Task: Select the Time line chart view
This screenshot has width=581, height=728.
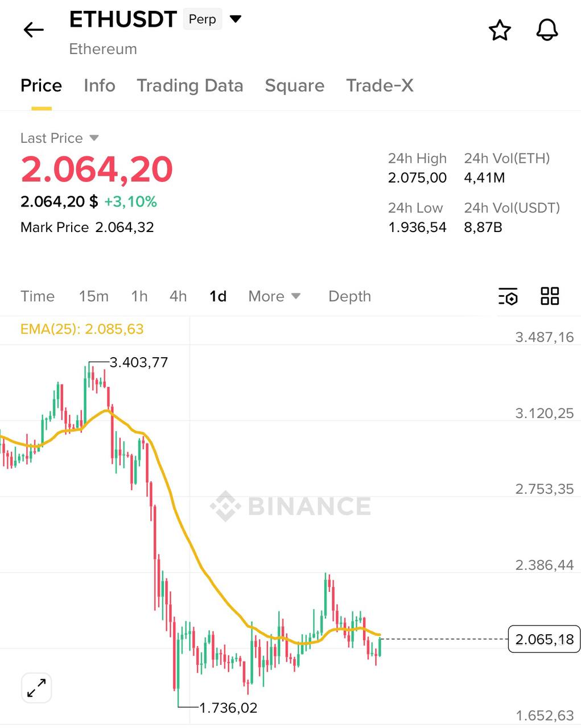Action: pyautogui.click(x=38, y=296)
